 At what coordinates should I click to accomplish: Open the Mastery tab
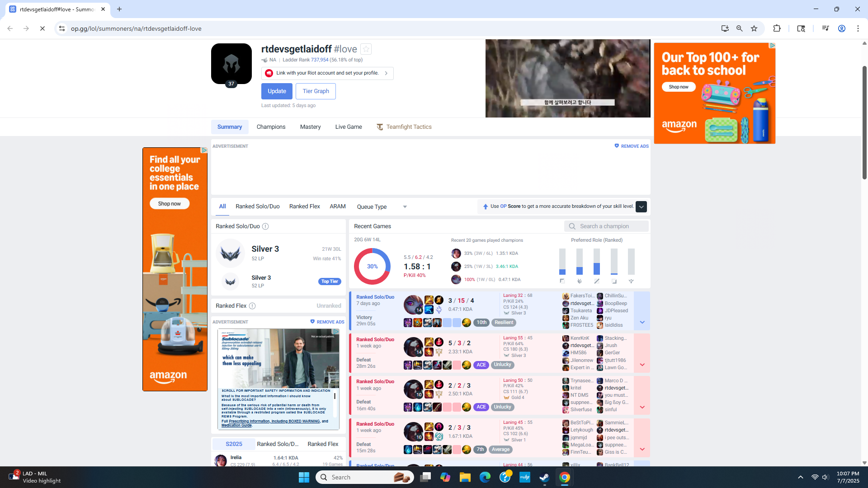[x=310, y=127]
